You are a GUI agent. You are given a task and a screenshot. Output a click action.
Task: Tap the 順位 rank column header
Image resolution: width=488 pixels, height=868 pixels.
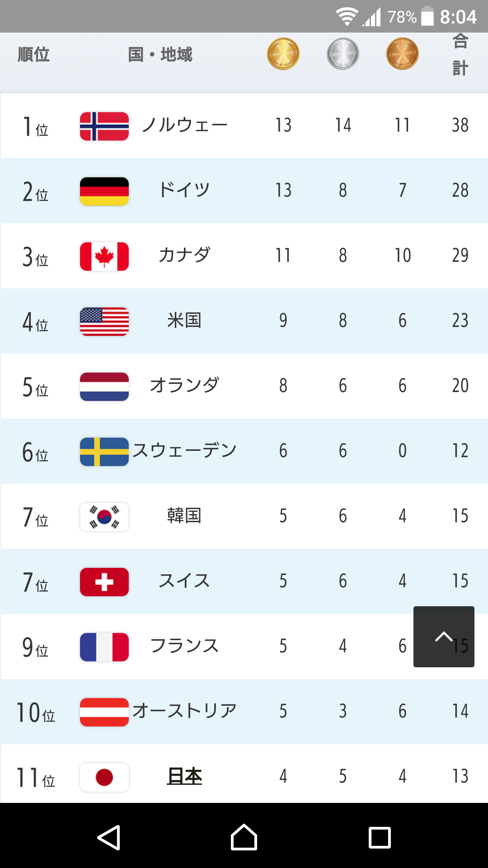click(x=33, y=55)
